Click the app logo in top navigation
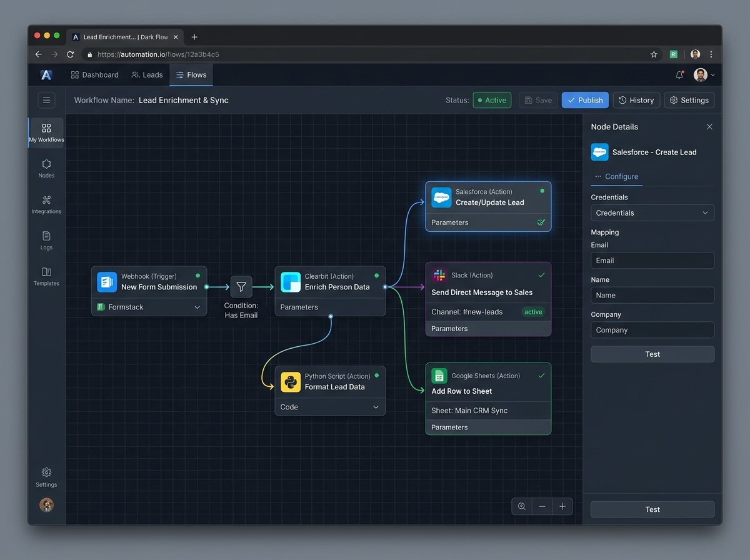The width and height of the screenshot is (750, 560). (46, 75)
